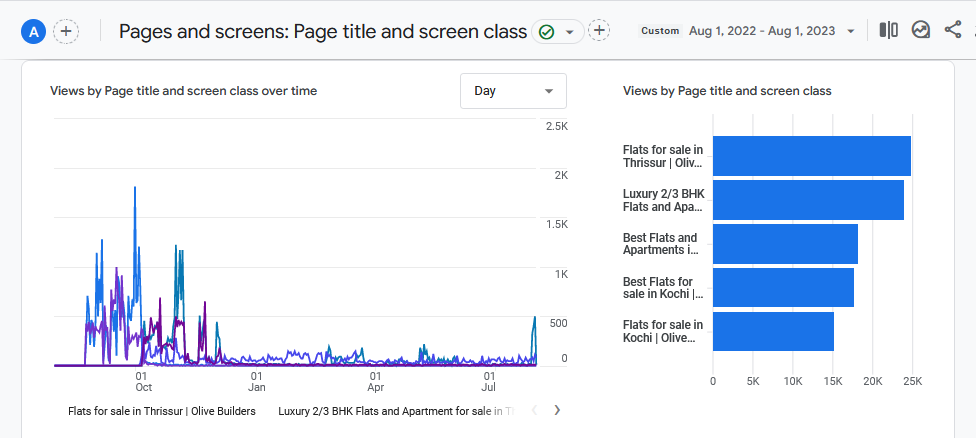Click bar label 'Flats for sale in Kochi | Olive...'
This screenshot has width=976, height=438.
pos(663,331)
